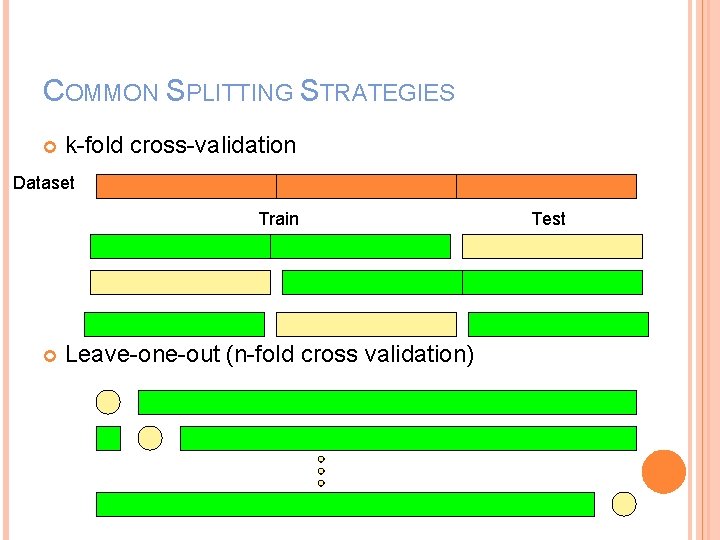
Task: Select yellow test bar in first k-fold row
Action: (x=552, y=246)
